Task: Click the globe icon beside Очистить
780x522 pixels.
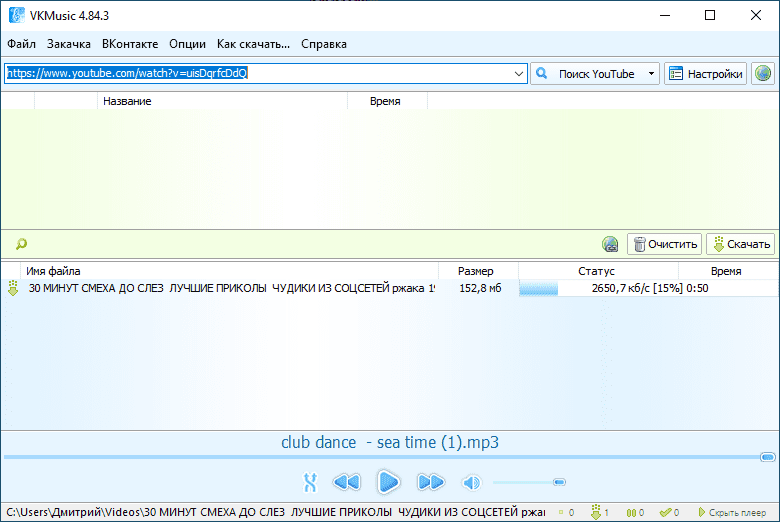Action: pos(610,244)
